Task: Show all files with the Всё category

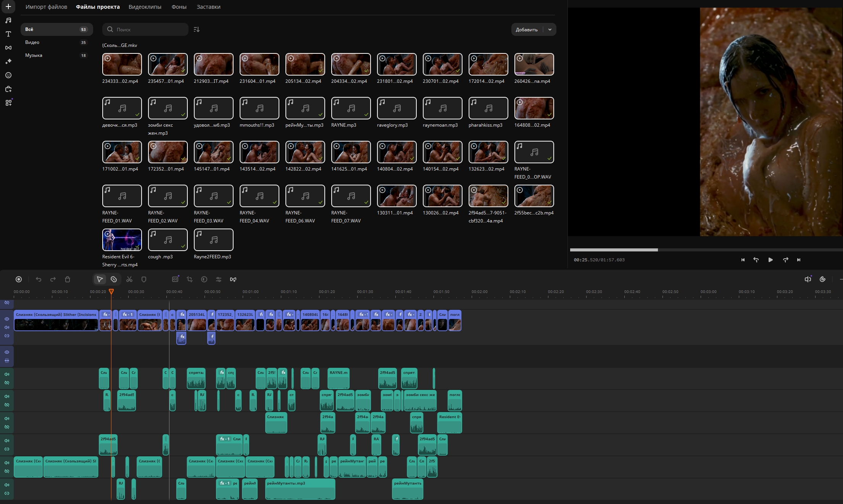Action: (56, 29)
